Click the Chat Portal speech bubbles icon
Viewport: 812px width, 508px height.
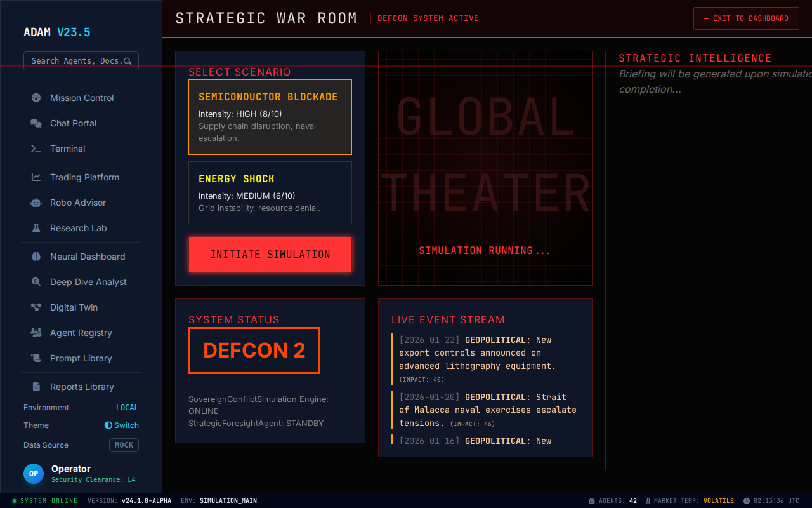[x=36, y=123]
